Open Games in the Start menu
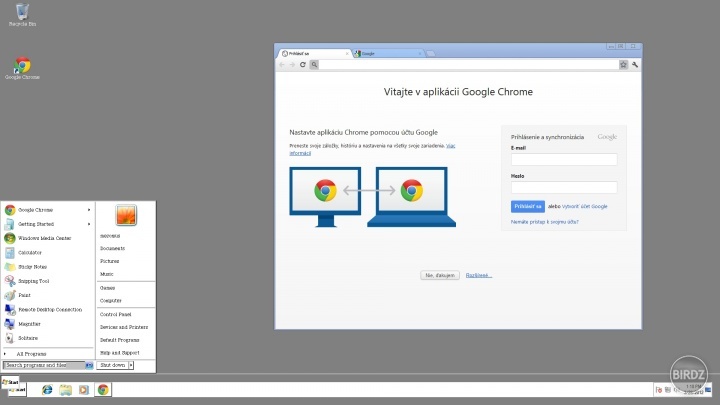720x405 pixels. tap(107, 288)
